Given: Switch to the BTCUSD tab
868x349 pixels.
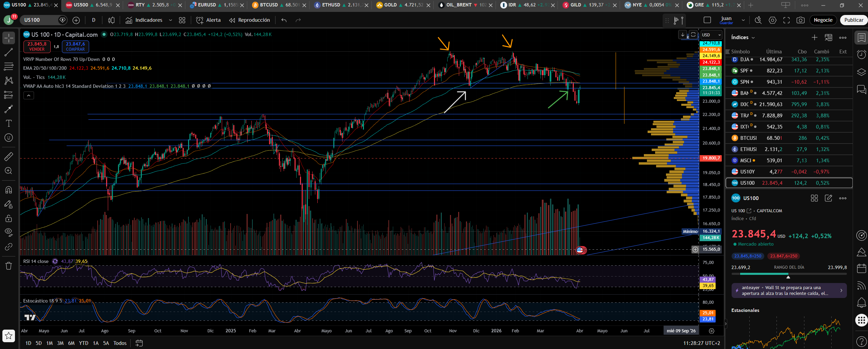Looking at the screenshot, I should pyautogui.click(x=276, y=5).
